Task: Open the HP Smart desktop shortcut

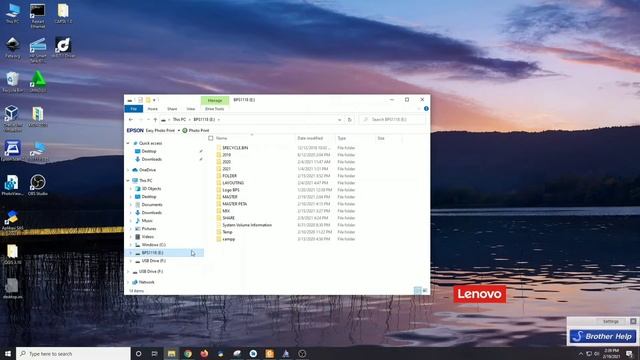Action: pyautogui.click(x=38, y=50)
